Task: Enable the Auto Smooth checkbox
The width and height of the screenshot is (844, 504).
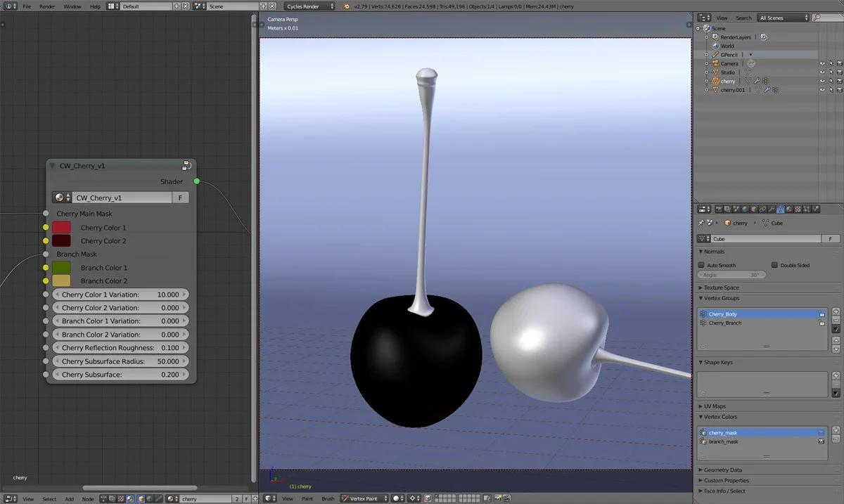Action: coord(700,265)
